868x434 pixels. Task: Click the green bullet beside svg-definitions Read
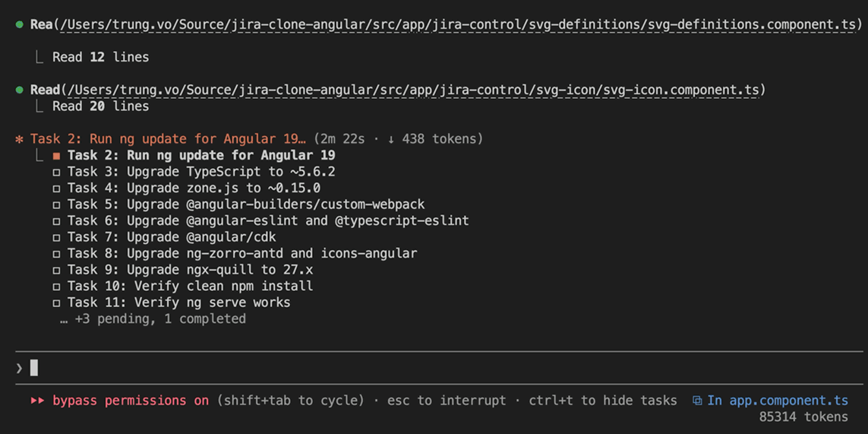click(20, 25)
